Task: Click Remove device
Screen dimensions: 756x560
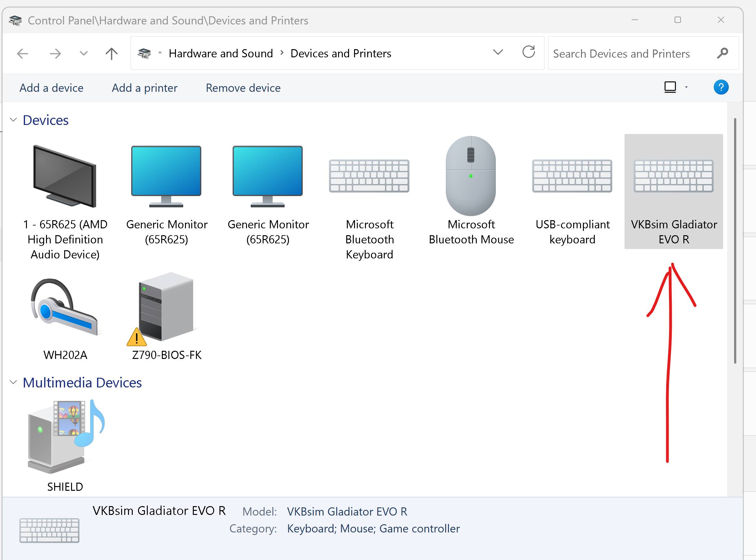Action: pos(243,88)
